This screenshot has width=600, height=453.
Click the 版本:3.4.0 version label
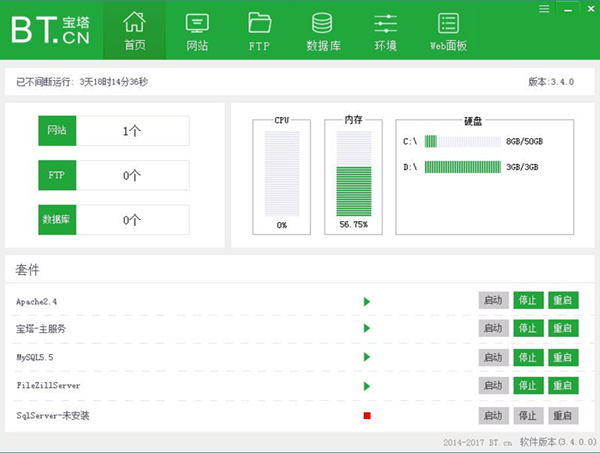pos(551,82)
